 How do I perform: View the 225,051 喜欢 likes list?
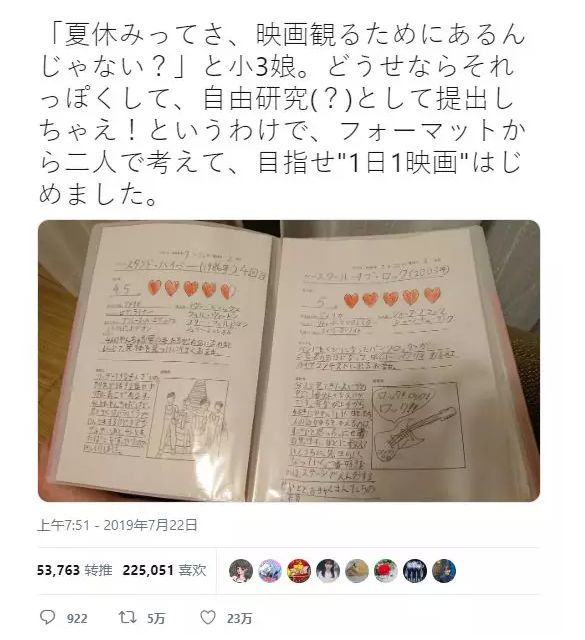[x=165, y=570]
